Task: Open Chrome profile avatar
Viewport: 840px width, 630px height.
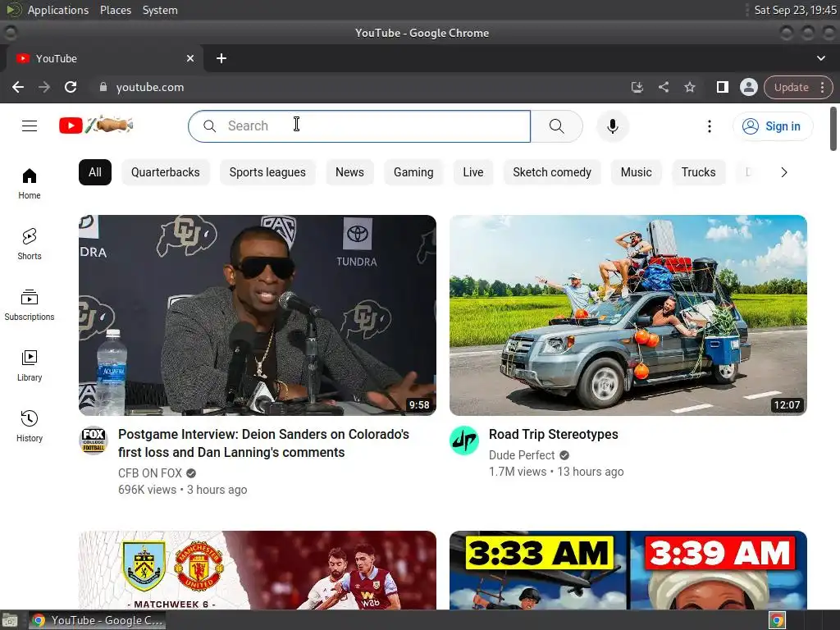Action: coord(748,87)
